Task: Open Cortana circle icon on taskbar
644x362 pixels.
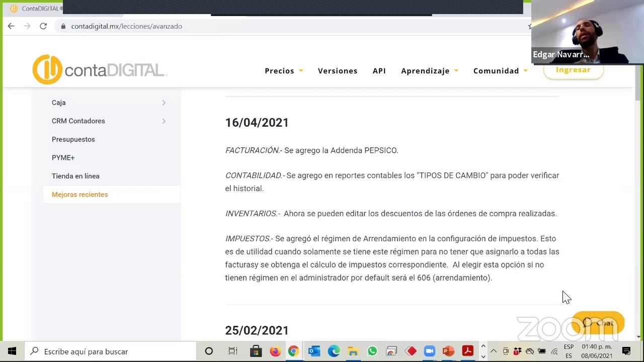Action: pyautogui.click(x=209, y=351)
